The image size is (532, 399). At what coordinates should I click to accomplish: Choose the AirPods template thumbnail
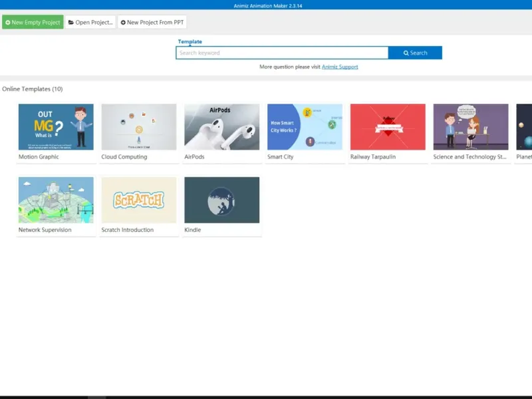[x=222, y=127]
